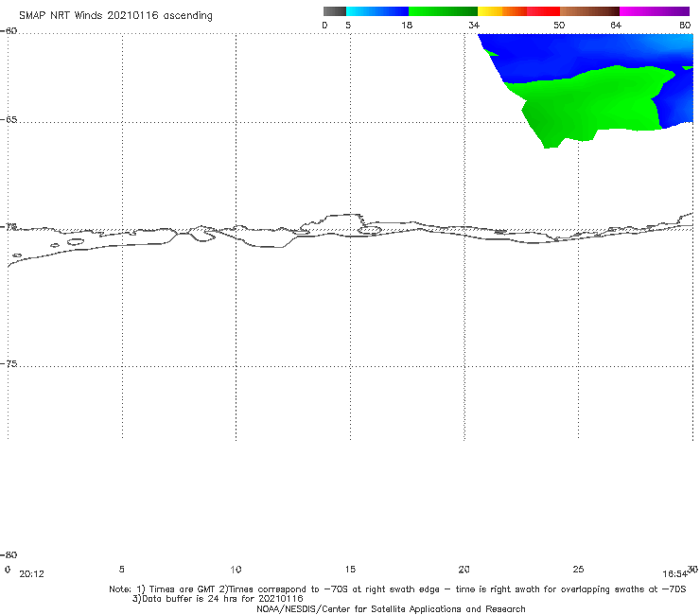Click the note about Data buffer 24 hrs
700x615 pixels.
pos(218,599)
